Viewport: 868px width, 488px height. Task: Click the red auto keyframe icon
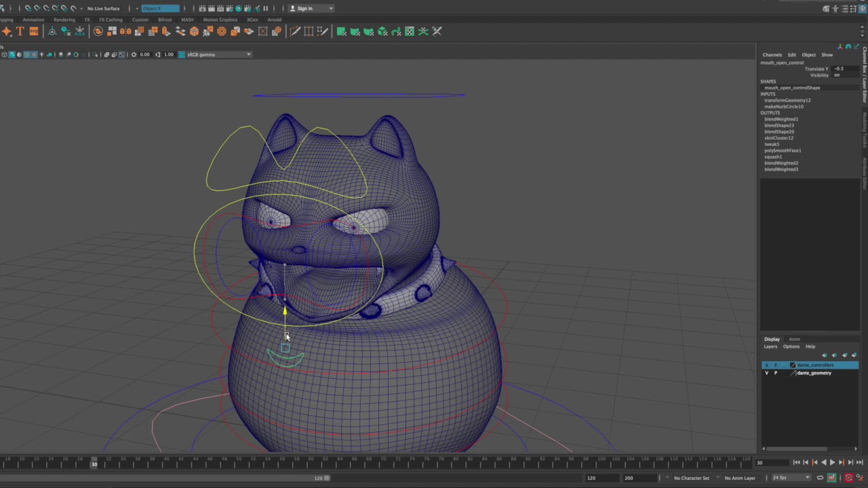(x=848, y=478)
